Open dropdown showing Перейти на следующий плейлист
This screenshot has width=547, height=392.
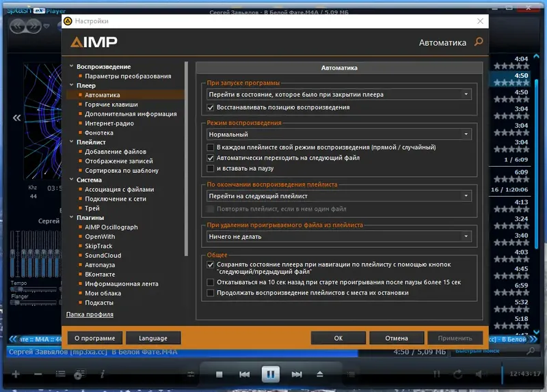338,196
